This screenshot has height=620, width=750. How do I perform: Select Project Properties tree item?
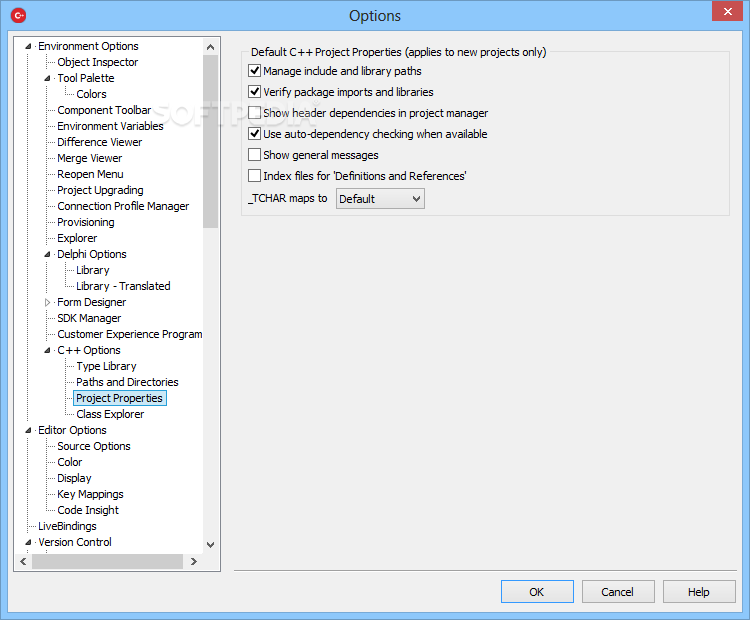120,398
